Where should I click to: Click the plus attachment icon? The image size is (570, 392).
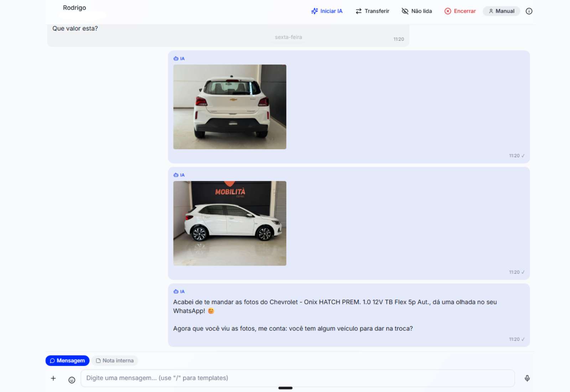(53, 378)
